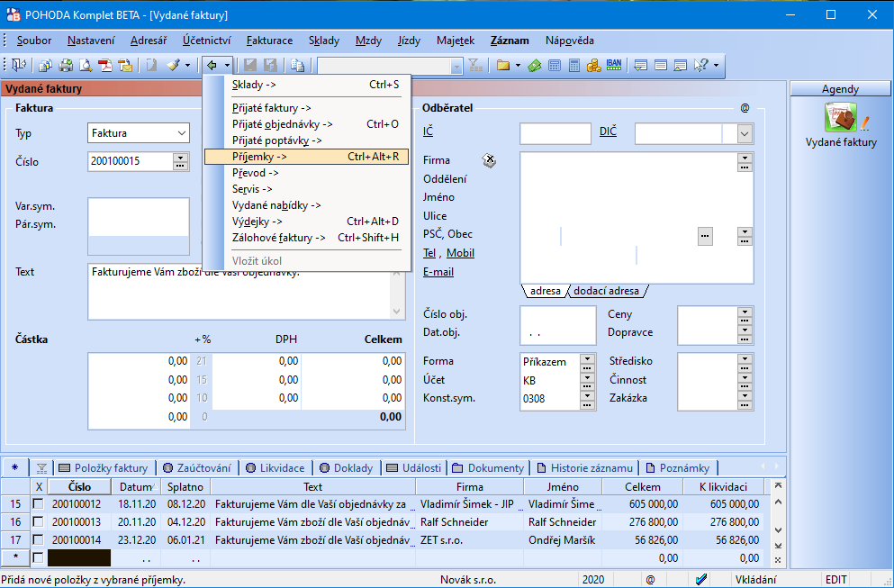Click the IBAN toolbar icon
This screenshot has height=588, width=894.
point(614,66)
